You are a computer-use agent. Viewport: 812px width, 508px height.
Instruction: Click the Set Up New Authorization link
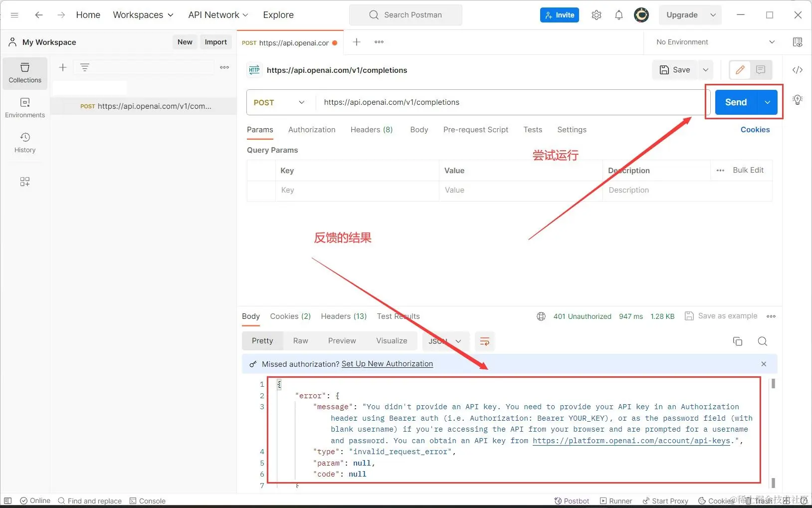click(x=387, y=364)
